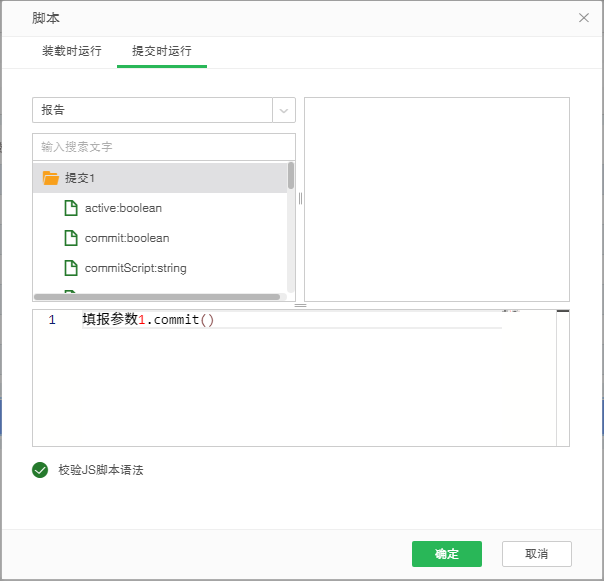The height and width of the screenshot is (581, 604).
Task: Select the commitScript:string property label
Action: point(135,268)
